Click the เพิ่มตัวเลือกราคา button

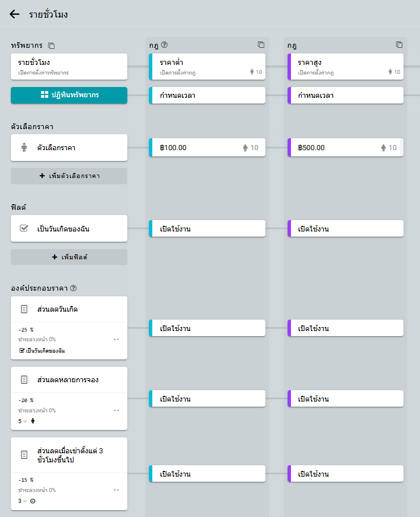69,176
